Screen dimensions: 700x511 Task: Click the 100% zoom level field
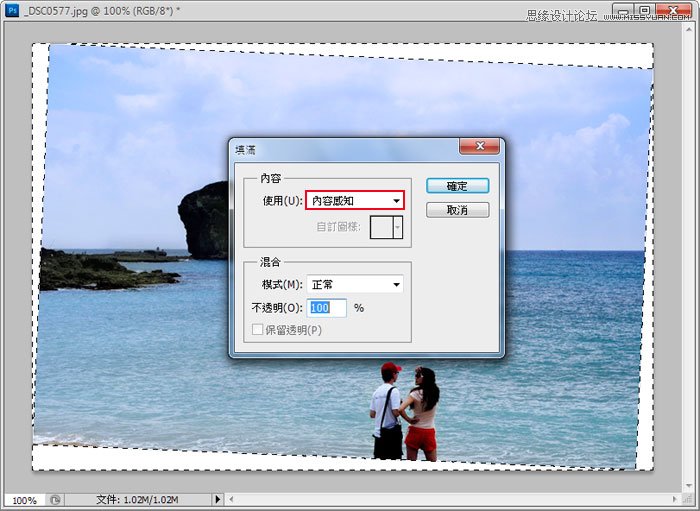point(24,500)
